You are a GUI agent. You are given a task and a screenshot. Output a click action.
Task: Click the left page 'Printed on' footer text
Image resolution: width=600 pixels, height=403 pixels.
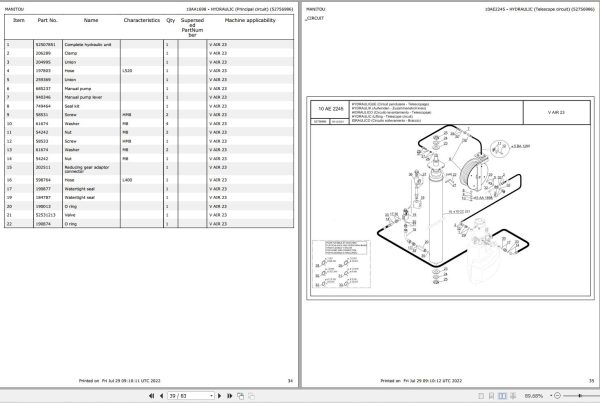pos(120,381)
